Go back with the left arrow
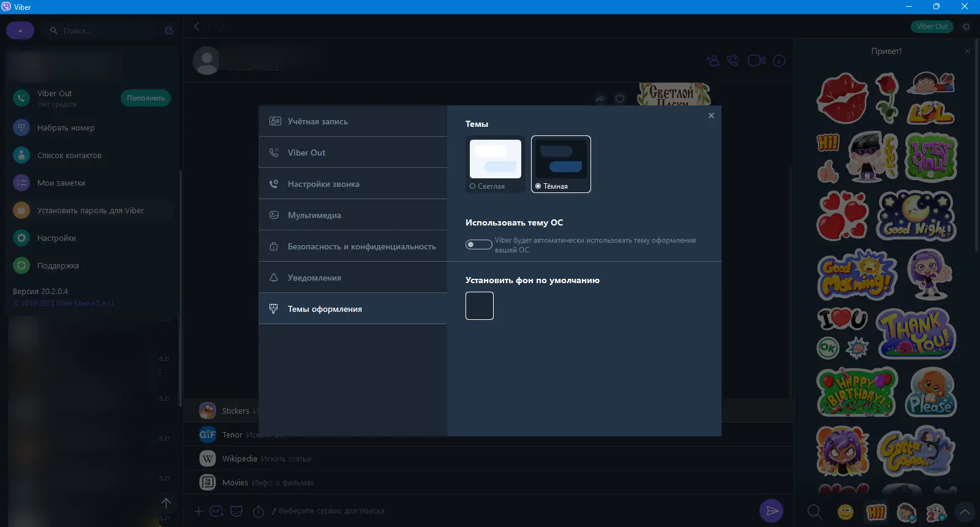The image size is (980, 527). [x=197, y=26]
